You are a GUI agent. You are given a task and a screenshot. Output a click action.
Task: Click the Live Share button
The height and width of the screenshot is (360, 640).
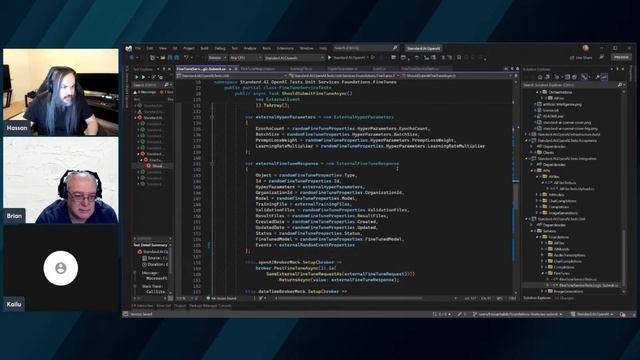(581, 58)
